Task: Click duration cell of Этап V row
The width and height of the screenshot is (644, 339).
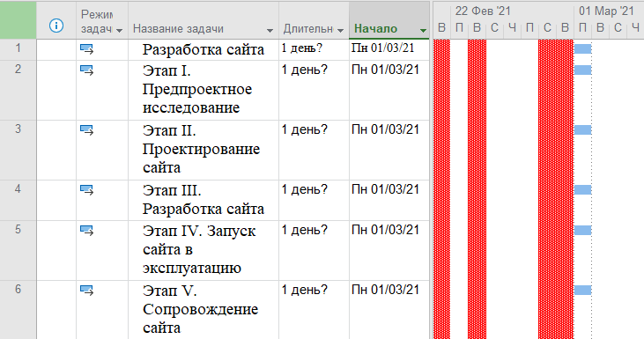Action: pyautogui.click(x=314, y=310)
